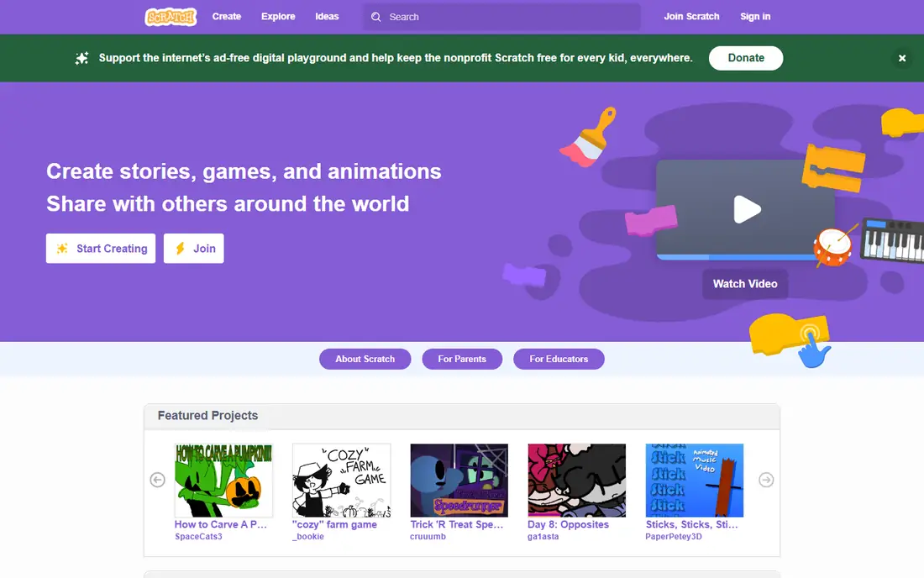Open the Day 8: Opposites thumbnail

pos(576,481)
